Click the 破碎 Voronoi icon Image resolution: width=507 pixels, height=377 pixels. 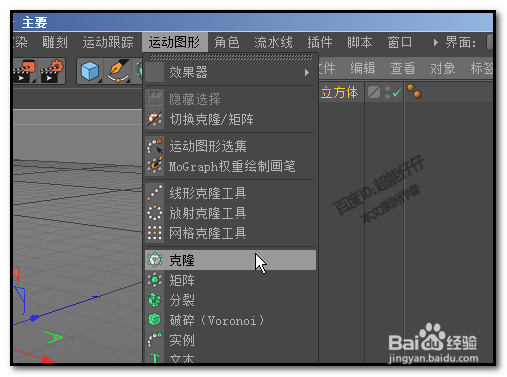pyautogui.click(x=155, y=320)
